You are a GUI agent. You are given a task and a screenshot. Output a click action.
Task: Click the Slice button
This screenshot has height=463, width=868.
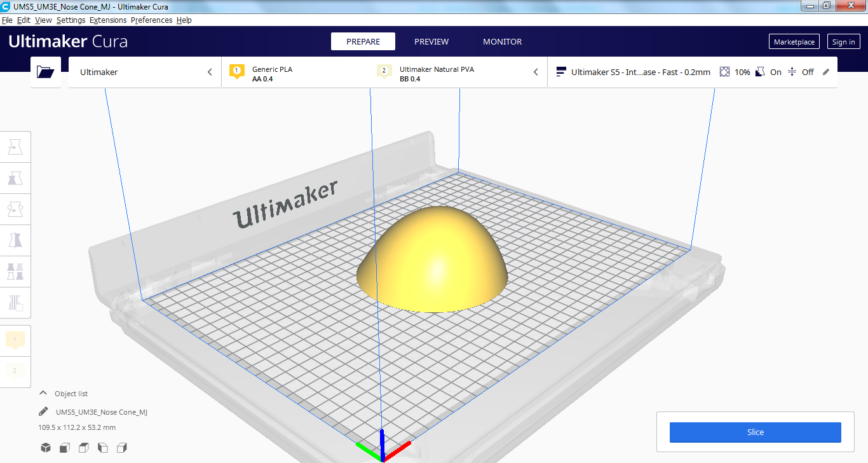[x=755, y=432]
